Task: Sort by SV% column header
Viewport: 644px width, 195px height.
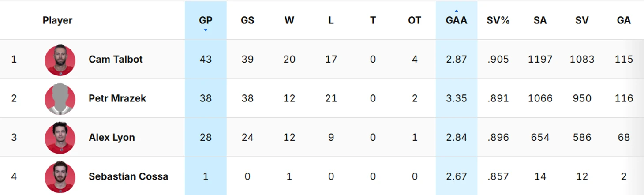Action: click(x=498, y=20)
